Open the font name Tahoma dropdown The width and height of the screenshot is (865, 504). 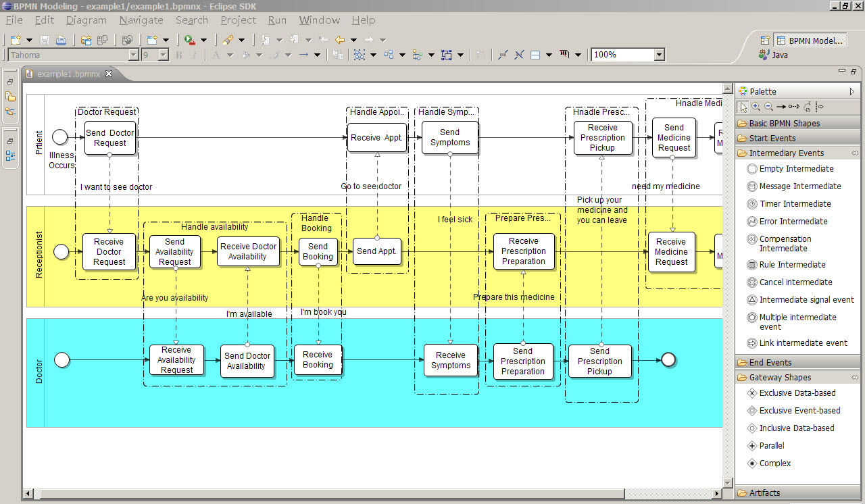point(133,55)
